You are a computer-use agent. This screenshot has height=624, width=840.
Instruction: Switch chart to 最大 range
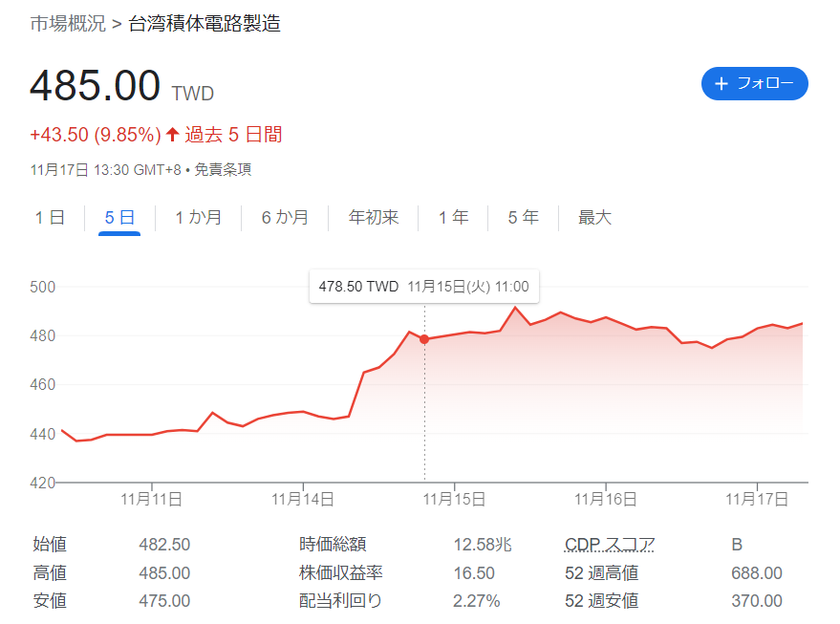tap(594, 218)
